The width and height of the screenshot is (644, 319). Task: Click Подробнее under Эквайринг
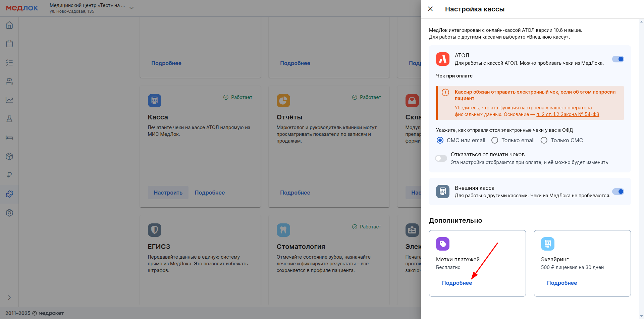click(x=562, y=283)
